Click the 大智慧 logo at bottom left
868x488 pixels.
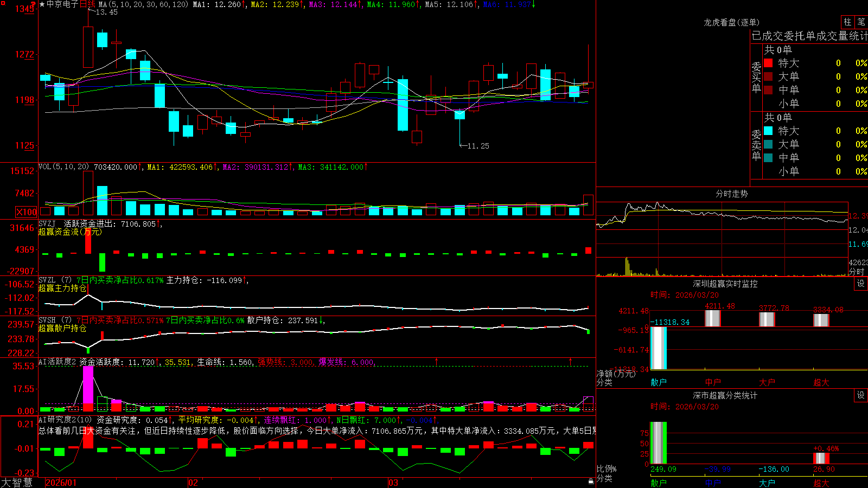[17, 483]
